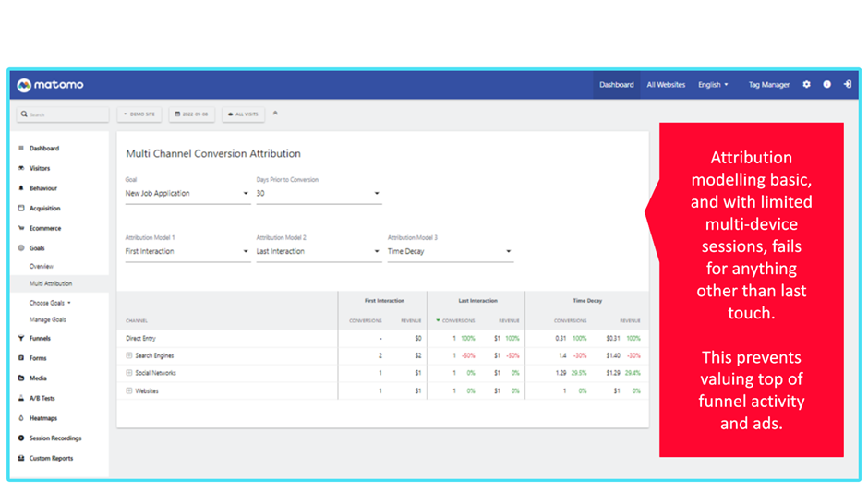This screenshot has width=868, height=504.
Task: Open Visitors menu in sidebar
Action: coord(40,168)
